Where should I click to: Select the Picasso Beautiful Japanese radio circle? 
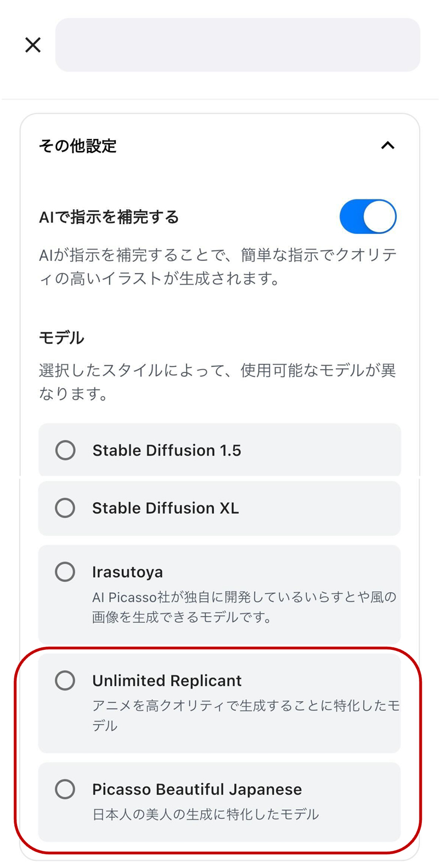[x=65, y=789]
